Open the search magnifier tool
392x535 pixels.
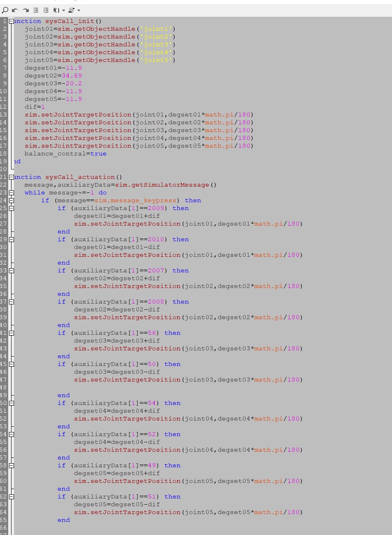pyautogui.click(x=5, y=10)
